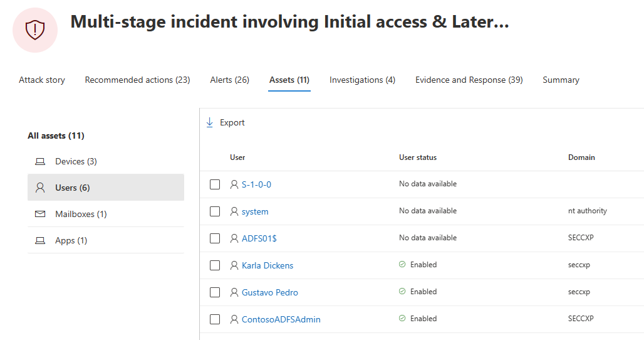
Task: Open the Alerts (26) tab
Action: tap(229, 80)
